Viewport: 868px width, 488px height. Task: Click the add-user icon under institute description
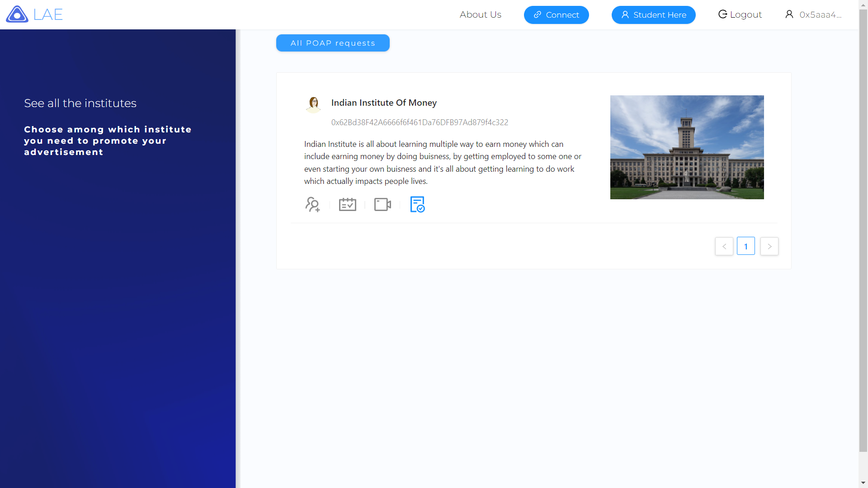[x=312, y=205]
